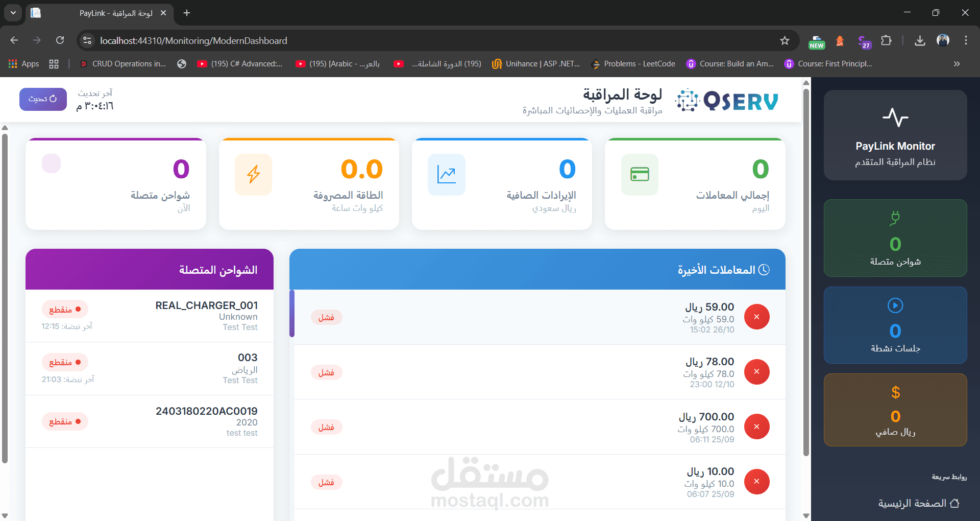Click the main page vertical scrollbar
The image size is (980, 521).
pos(806,273)
